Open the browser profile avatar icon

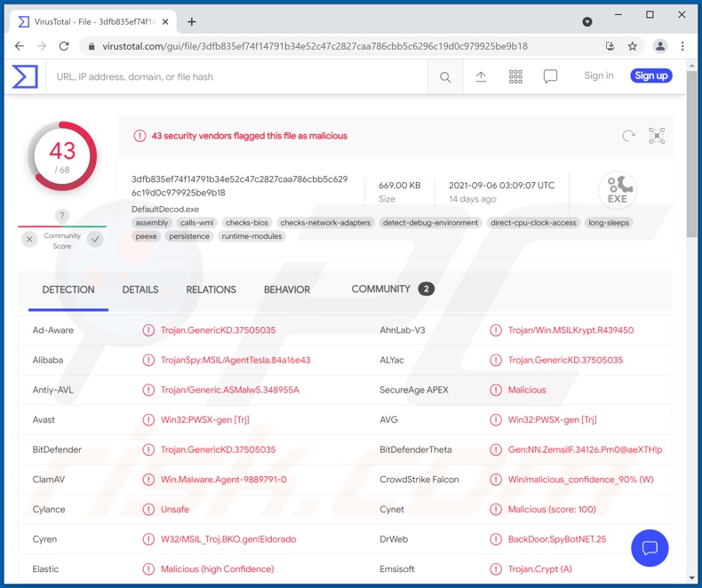(x=660, y=46)
